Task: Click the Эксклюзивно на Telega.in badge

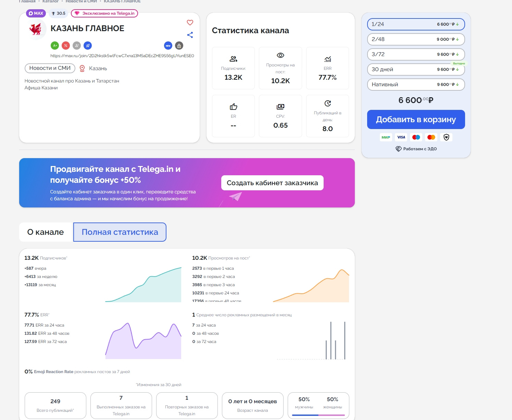Action: pyautogui.click(x=104, y=13)
